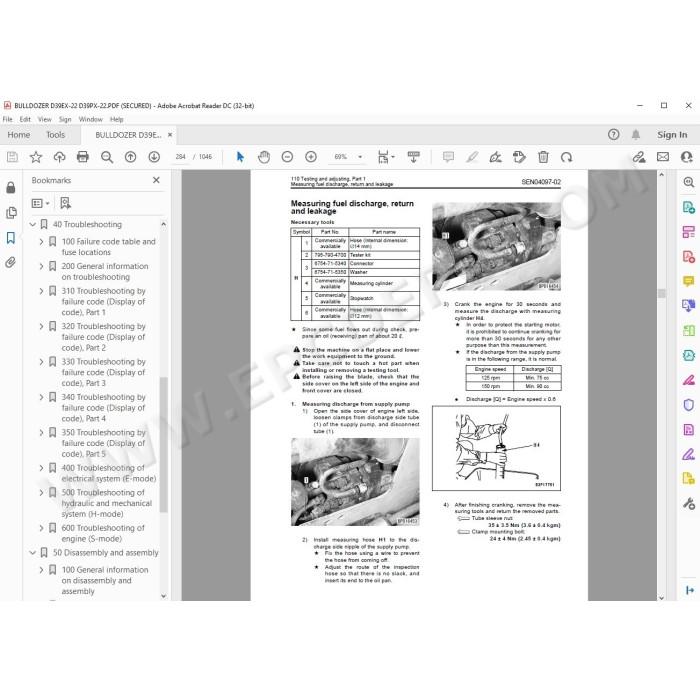
Task: Add a new bookmark icon
Action: [65, 203]
